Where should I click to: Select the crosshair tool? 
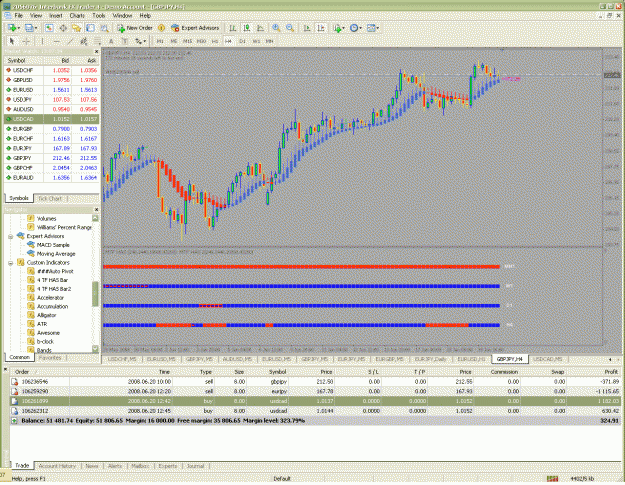pos(26,41)
